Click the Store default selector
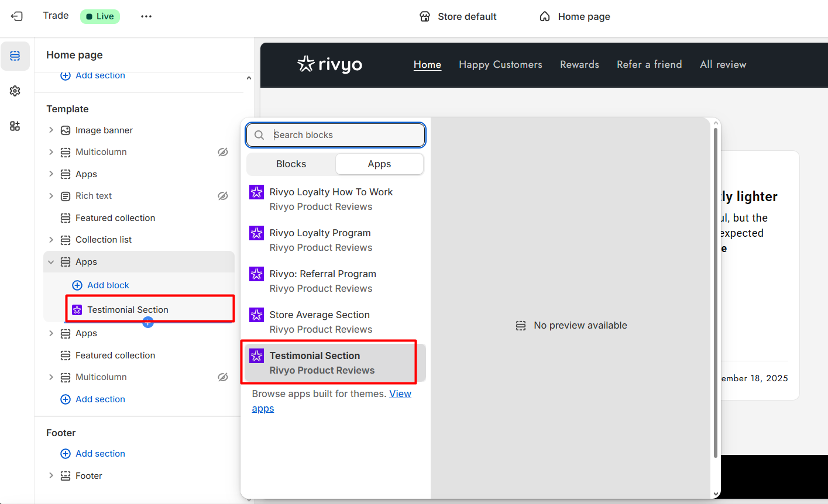The height and width of the screenshot is (504, 828). [458, 16]
